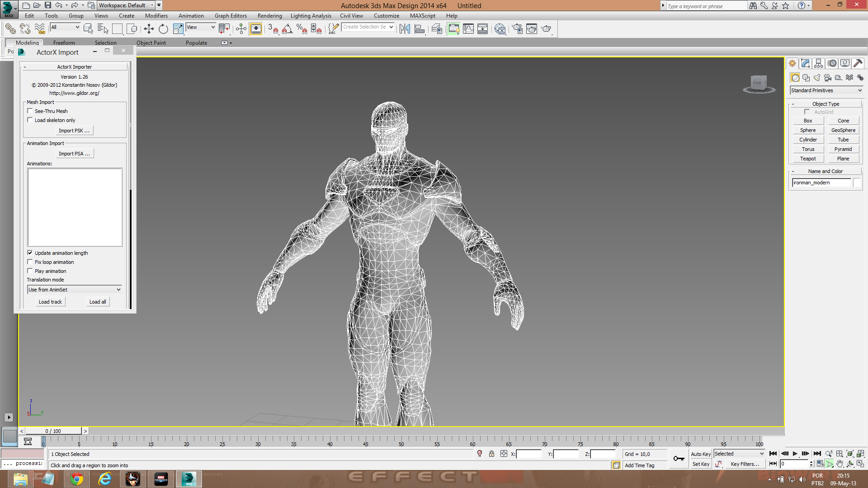The height and width of the screenshot is (488, 868).
Task: Open the Material Editor icon
Action: point(500,29)
